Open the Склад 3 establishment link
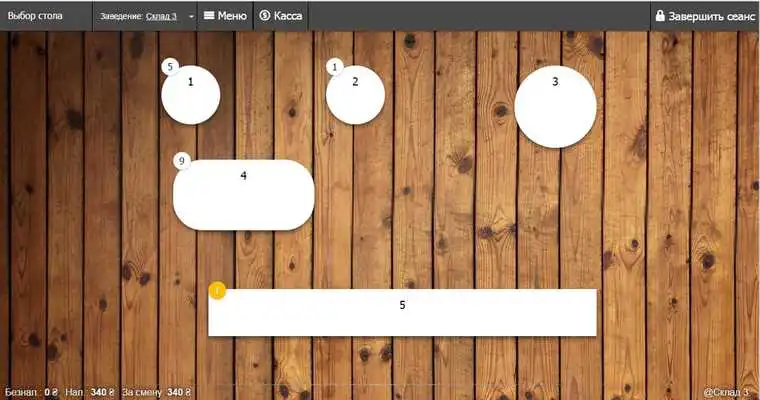The image size is (760, 400). (161, 16)
